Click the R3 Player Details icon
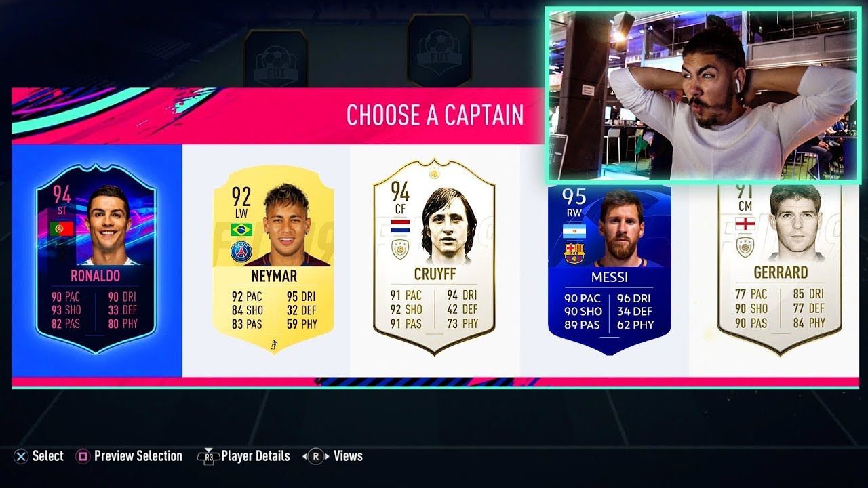 [208, 456]
